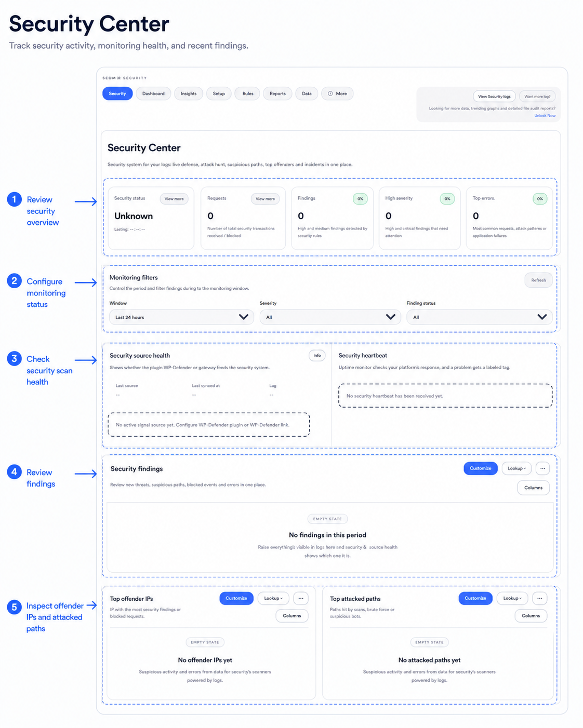Image resolution: width=583 pixels, height=728 pixels.
Task: Click Columns in Top offender IPs
Action: [x=292, y=616]
